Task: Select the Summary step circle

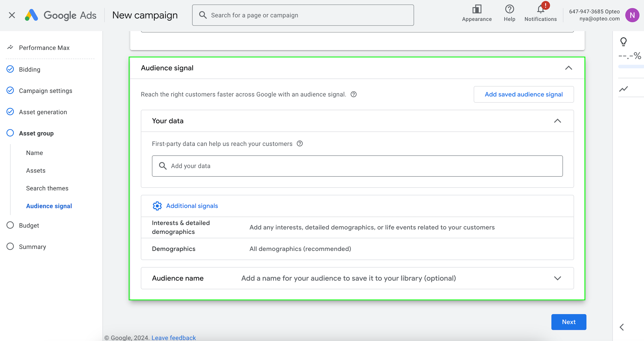Action: pyautogui.click(x=10, y=247)
